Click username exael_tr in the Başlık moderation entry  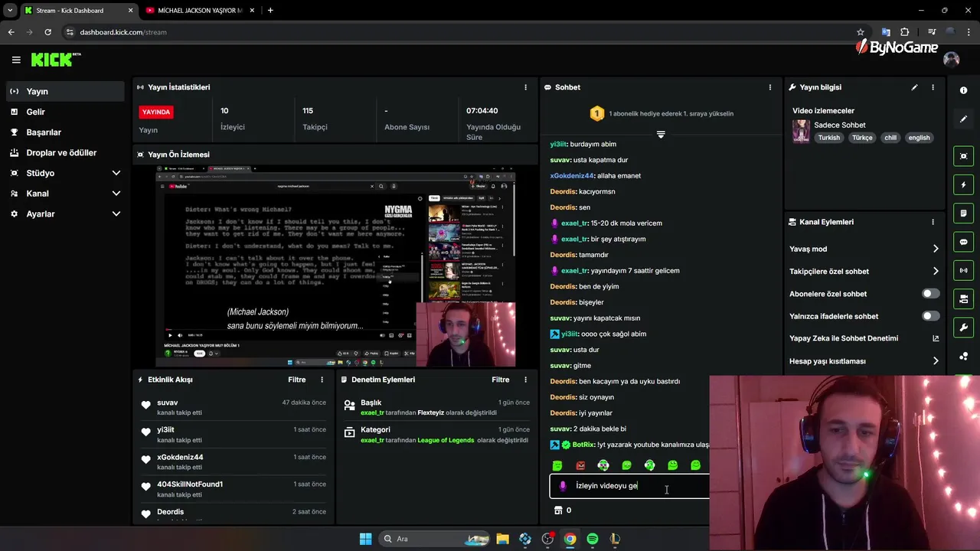click(x=372, y=413)
